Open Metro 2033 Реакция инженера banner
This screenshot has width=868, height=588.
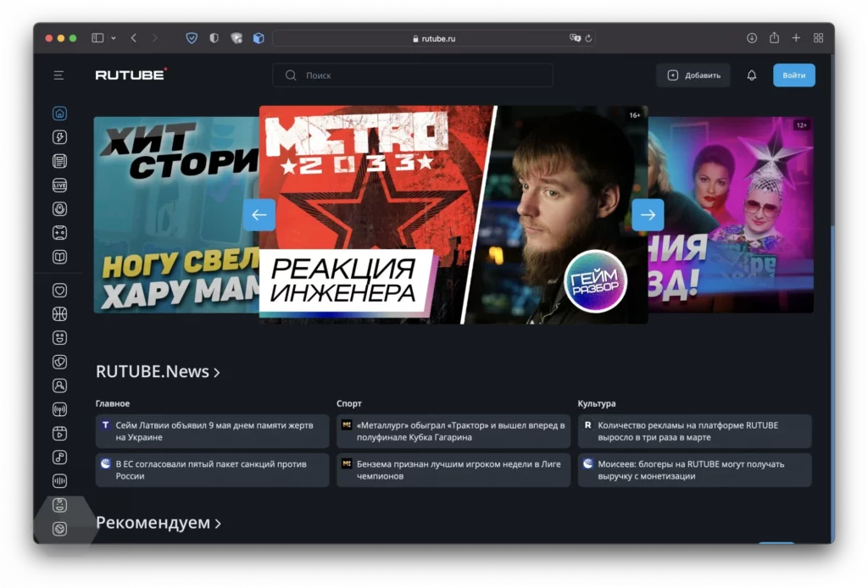pos(453,214)
